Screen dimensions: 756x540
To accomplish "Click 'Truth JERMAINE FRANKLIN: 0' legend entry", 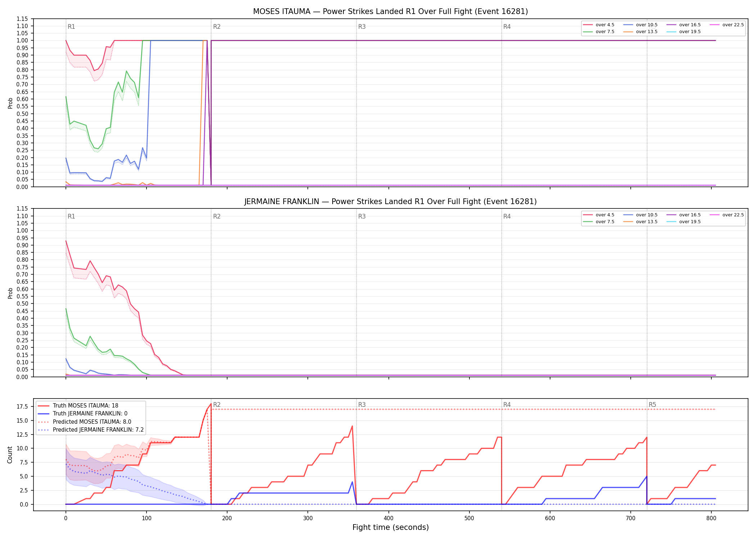I will point(82,414).
